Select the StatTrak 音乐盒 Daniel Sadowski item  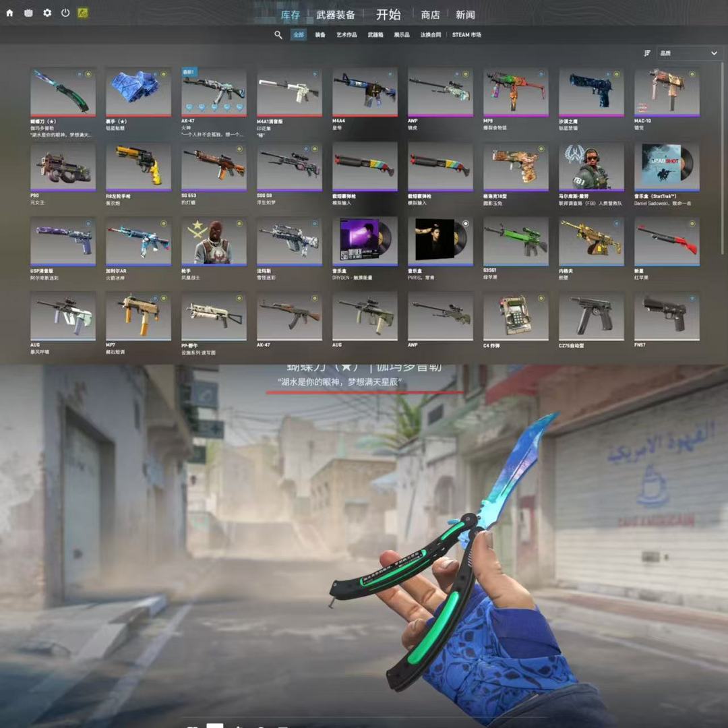pyautogui.click(x=667, y=167)
